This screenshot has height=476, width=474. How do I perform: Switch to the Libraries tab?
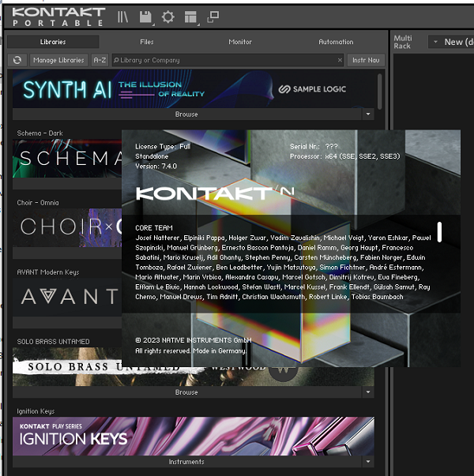pos(53,42)
